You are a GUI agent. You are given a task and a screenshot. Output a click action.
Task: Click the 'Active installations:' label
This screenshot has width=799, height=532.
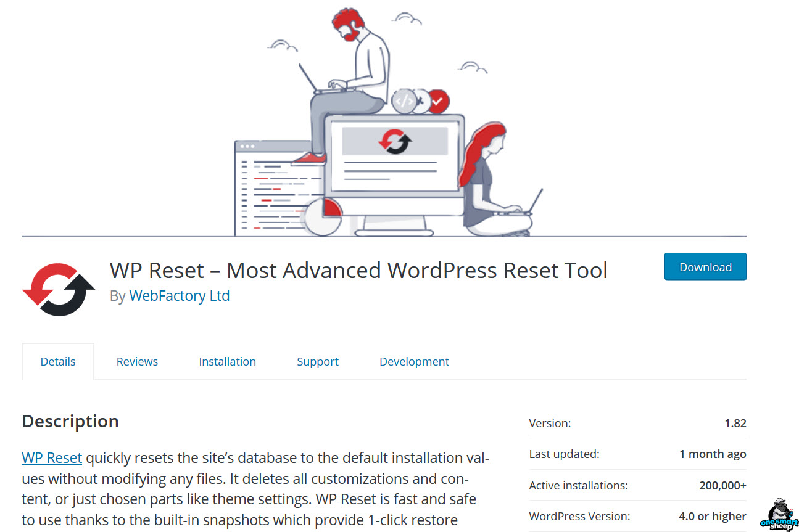pos(578,486)
